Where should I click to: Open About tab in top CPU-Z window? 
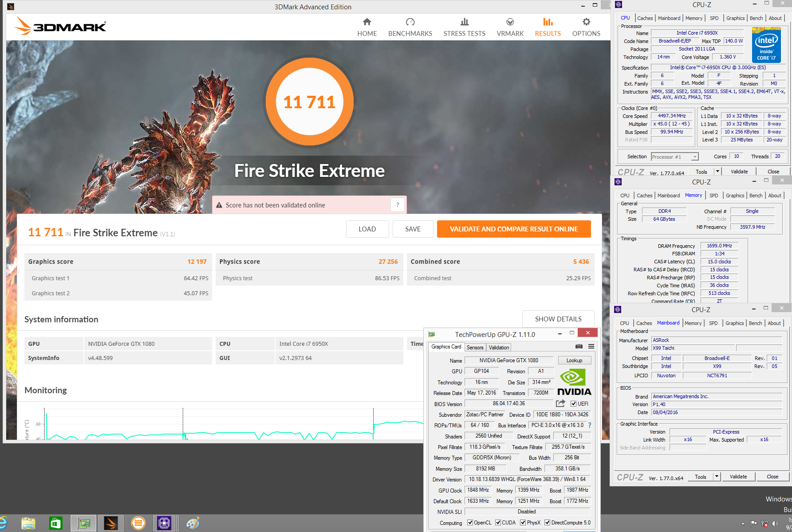pos(775,18)
